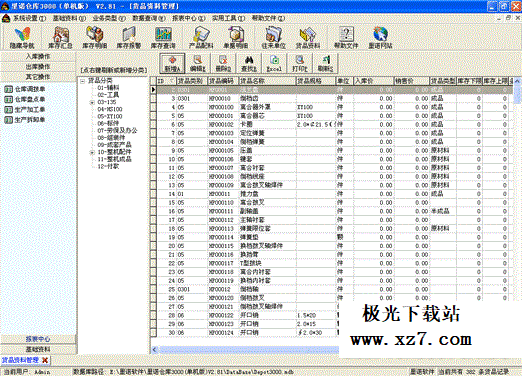522x376 pixels.
Task: Select the 07-劳保及办公 category
Action: [117, 131]
